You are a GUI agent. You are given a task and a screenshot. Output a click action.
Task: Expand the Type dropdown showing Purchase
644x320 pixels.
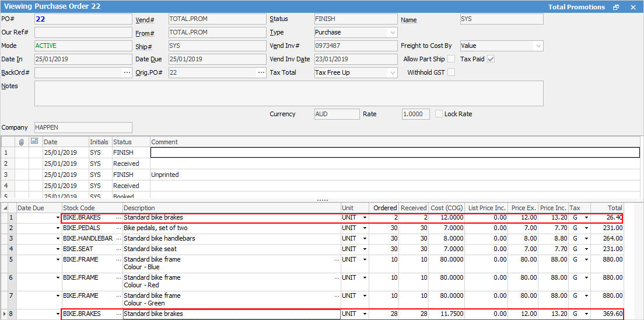pyautogui.click(x=392, y=33)
